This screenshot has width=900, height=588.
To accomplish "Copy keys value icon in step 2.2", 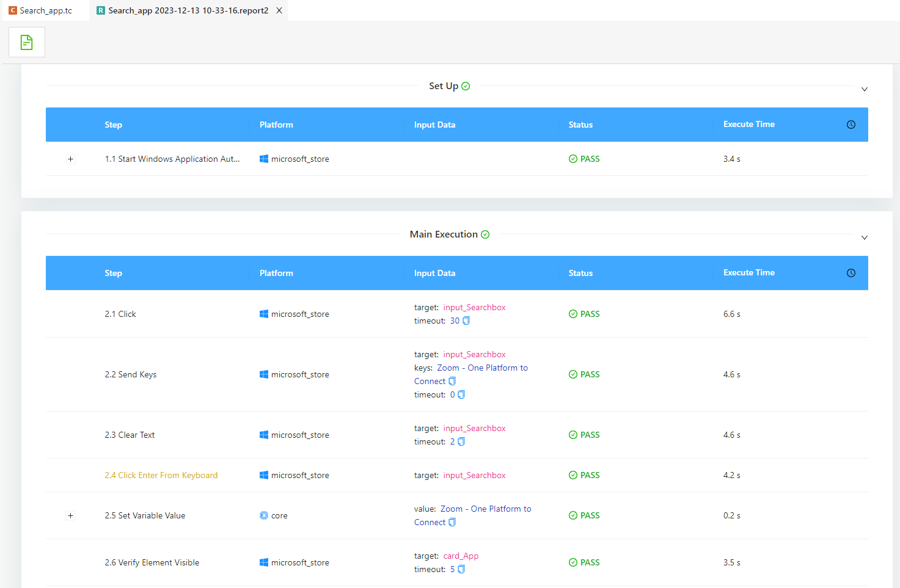I will coord(452,381).
